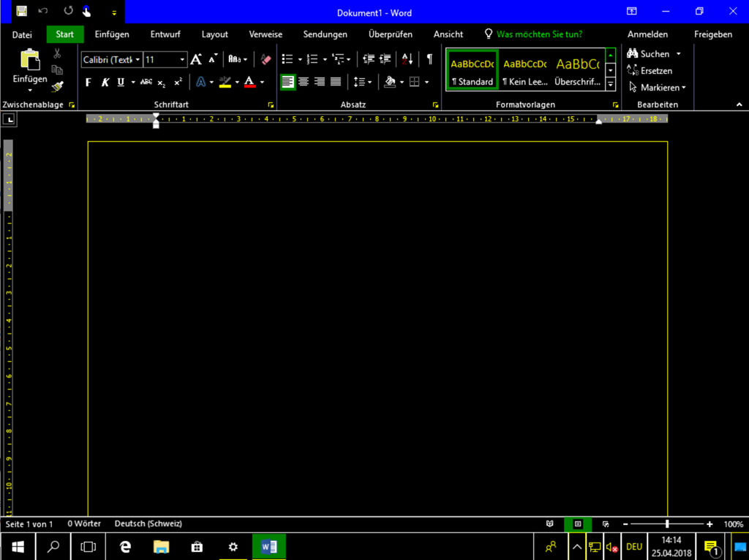The height and width of the screenshot is (560, 749).
Task: Toggle italic formatting with the K button
Action: (105, 82)
